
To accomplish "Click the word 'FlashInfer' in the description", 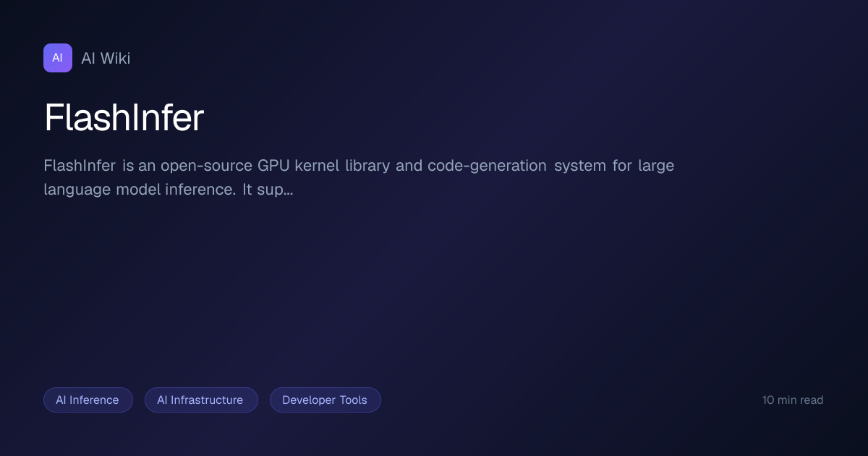I will tap(80, 166).
